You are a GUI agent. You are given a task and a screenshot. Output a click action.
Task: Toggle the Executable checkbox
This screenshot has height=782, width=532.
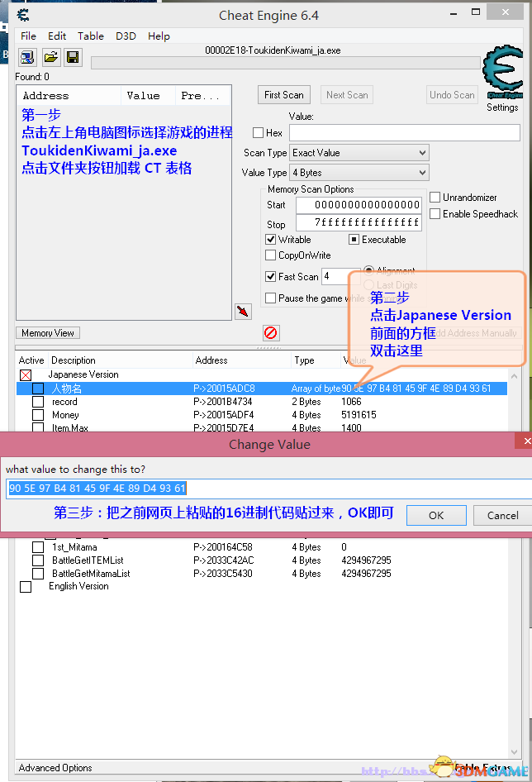tap(354, 240)
